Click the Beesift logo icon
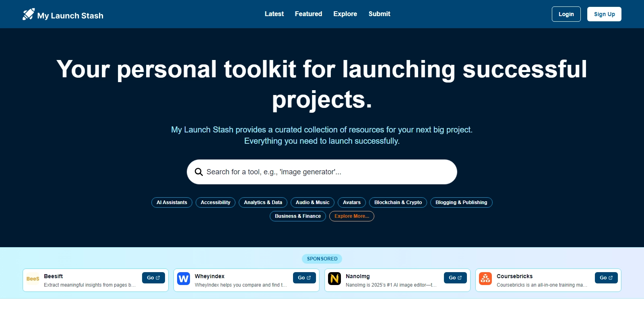The width and height of the screenshot is (644, 314). (x=33, y=279)
